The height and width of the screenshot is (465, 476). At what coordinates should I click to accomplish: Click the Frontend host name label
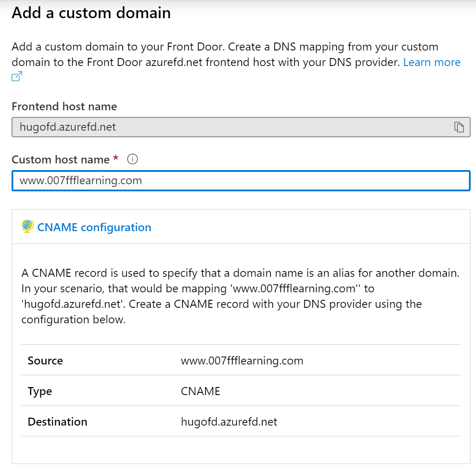[64, 107]
